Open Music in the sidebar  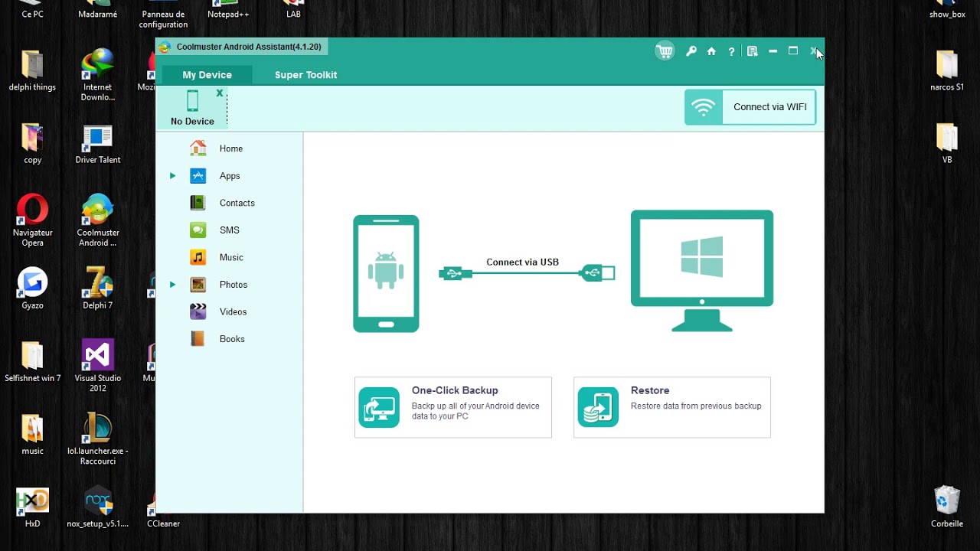tap(230, 257)
